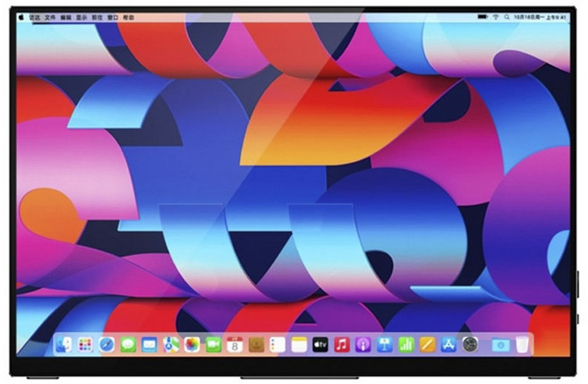Image resolution: width=588 pixels, height=384 pixels.
Task: Open the Apple TV app
Action: tap(320, 345)
